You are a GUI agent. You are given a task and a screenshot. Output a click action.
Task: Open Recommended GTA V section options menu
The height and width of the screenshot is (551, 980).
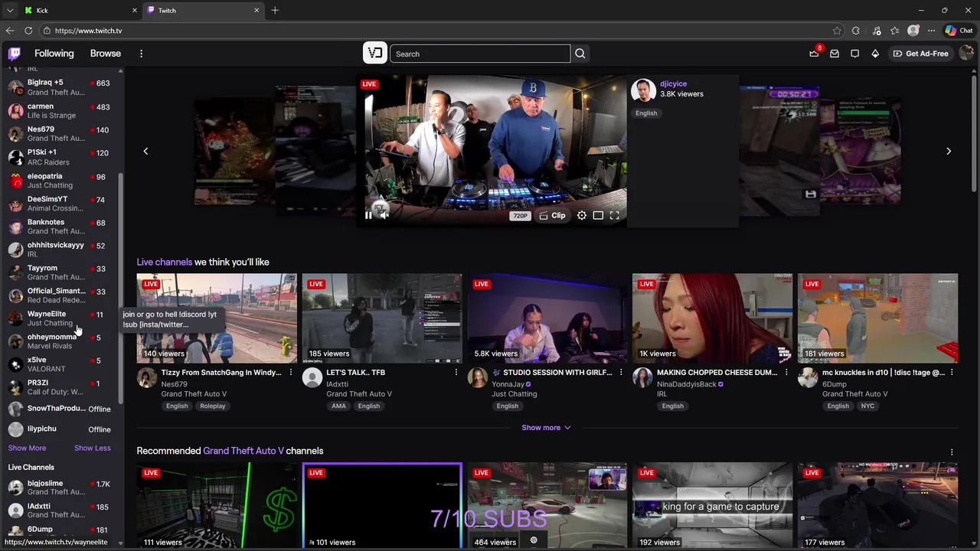click(x=952, y=452)
